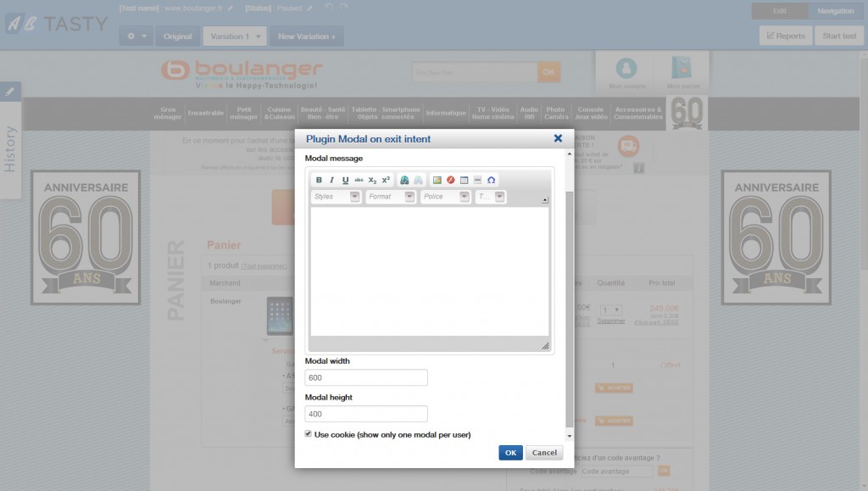Viewport: 868px width, 491px height.
Task: Collapse the editor toolbar with small arrow
Action: 545,200
